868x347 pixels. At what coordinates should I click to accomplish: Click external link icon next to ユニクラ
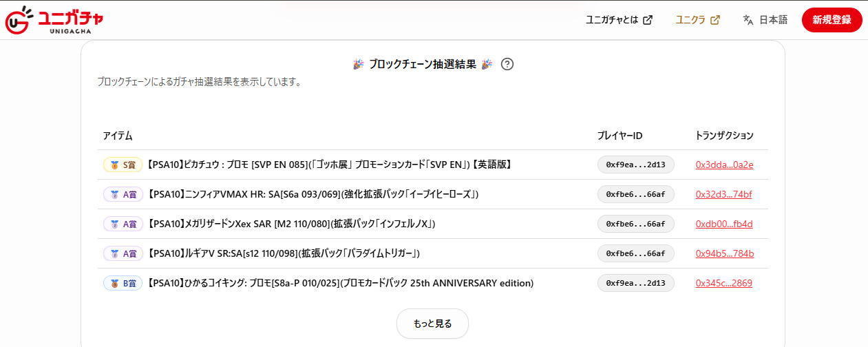point(715,20)
